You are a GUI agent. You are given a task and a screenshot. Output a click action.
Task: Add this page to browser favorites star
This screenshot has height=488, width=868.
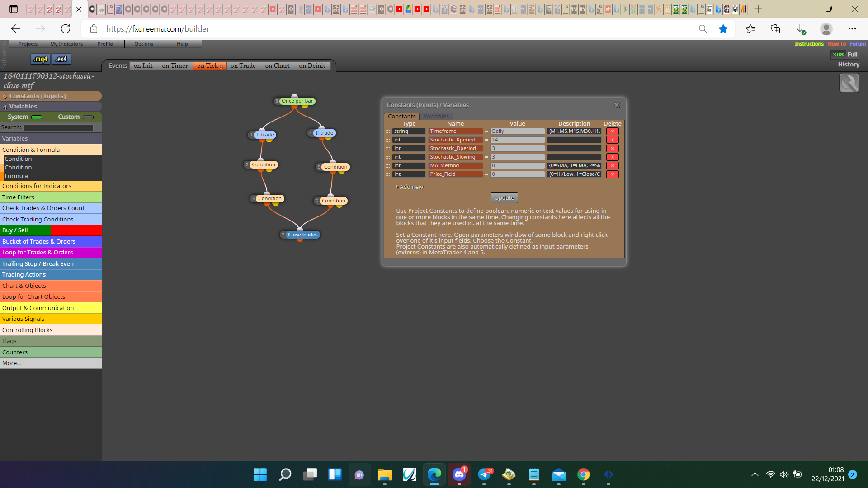pyautogui.click(x=723, y=29)
